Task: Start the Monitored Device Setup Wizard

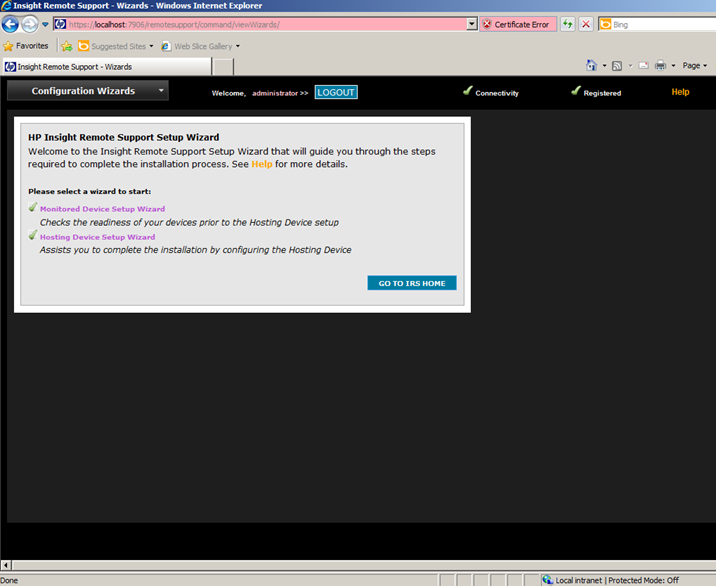Action: click(102, 209)
